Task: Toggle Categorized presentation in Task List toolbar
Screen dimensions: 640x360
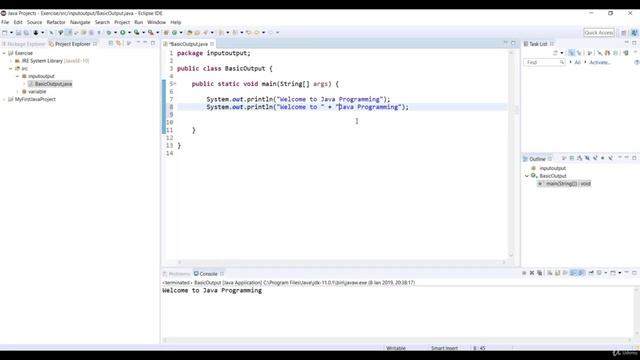Action: click(x=571, y=53)
